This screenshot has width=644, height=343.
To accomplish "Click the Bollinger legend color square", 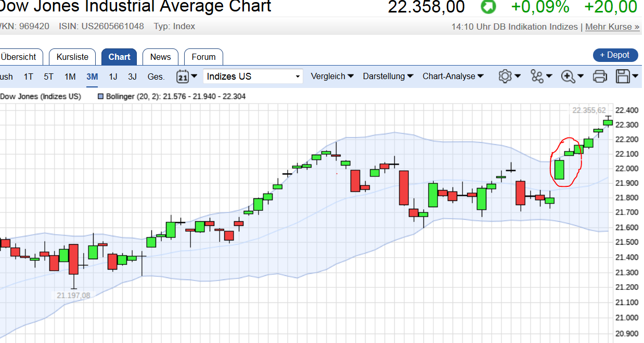I will pyautogui.click(x=101, y=96).
